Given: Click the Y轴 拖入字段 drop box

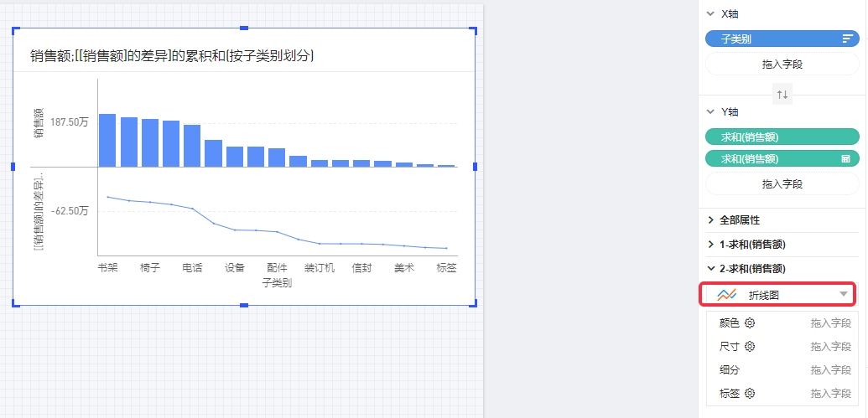Looking at the screenshot, I should point(782,183).
